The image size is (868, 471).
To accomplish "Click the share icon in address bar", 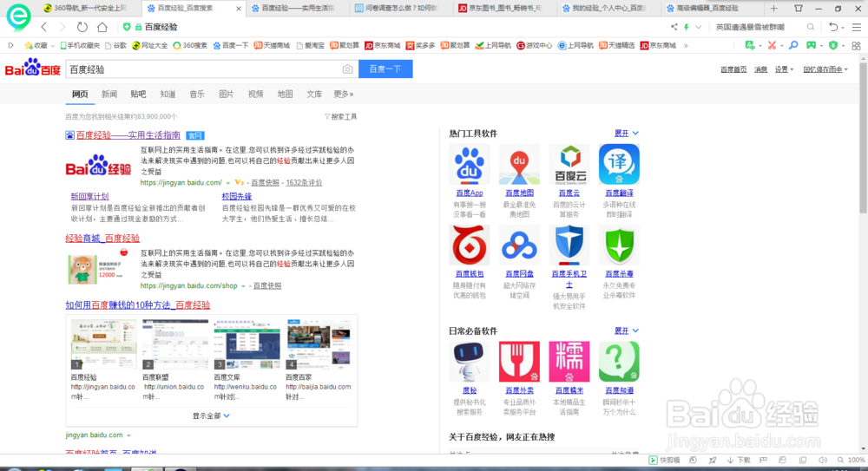I will click(x=674, y=27).
